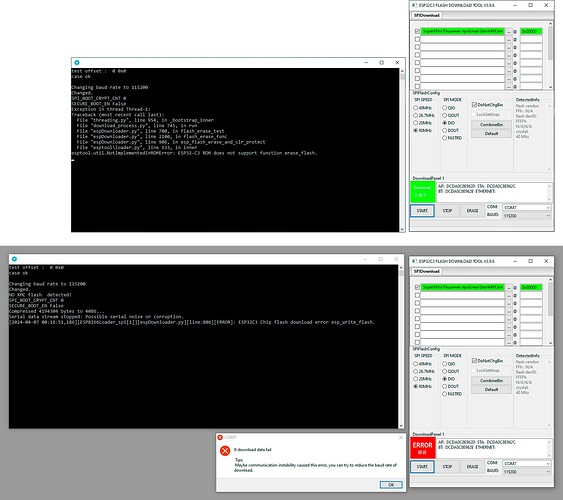Toggle DoNotChgBin checkbox in ERROR-status window
The width and height of the screenshot is (563, 500).
pos(474,361)
